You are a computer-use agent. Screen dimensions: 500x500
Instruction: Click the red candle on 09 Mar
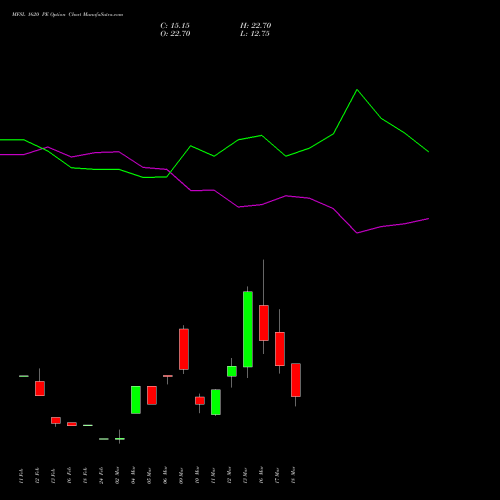pyautogui.click(x=184, y=349)
